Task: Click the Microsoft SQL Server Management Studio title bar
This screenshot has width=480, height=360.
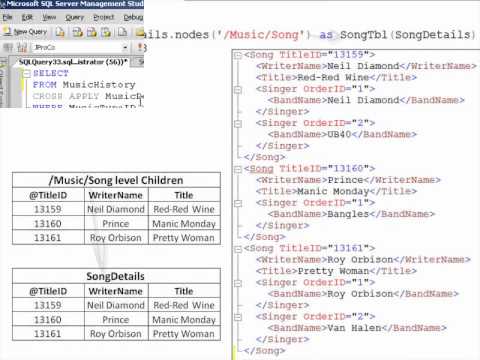Action: 72,4
